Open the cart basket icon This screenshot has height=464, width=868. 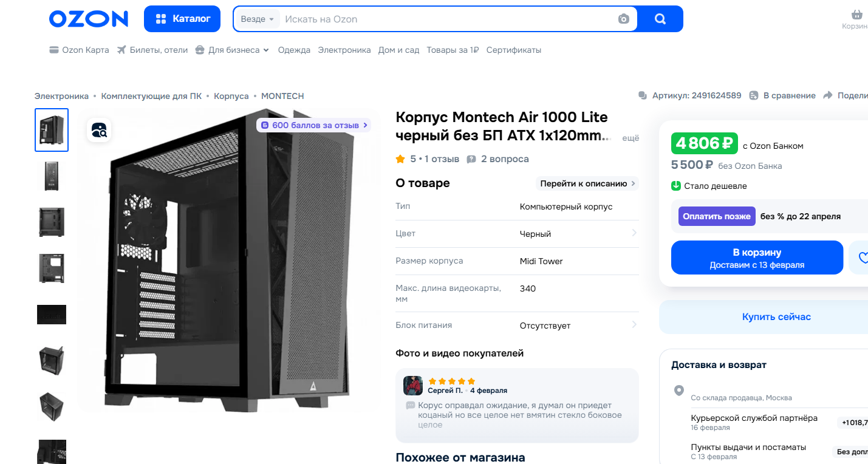[x=856, y=14]
